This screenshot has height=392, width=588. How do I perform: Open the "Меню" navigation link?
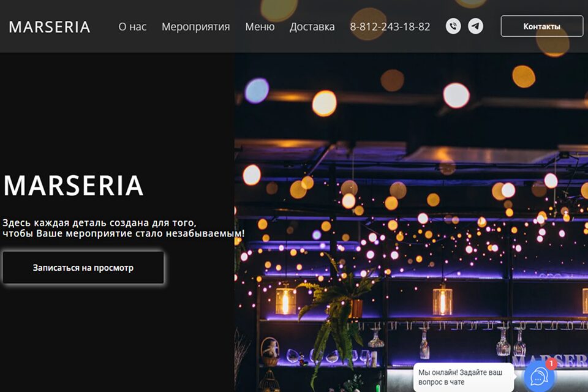tap(260, 27)
